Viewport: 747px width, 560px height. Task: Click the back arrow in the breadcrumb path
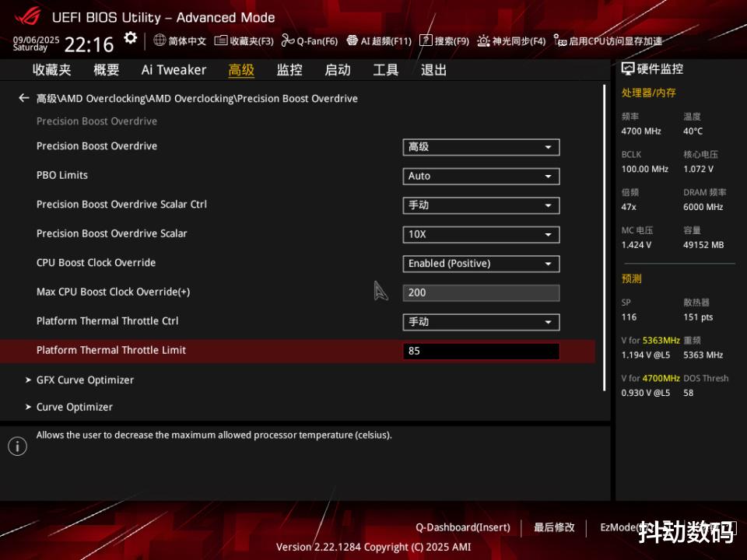tap(24, 98)
